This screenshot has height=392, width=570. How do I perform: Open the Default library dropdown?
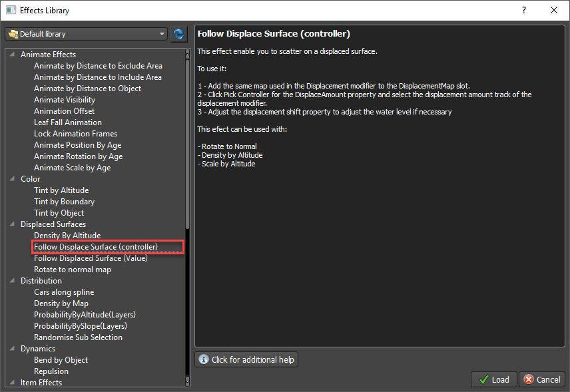pyautogui.click(x=86, y=34)
